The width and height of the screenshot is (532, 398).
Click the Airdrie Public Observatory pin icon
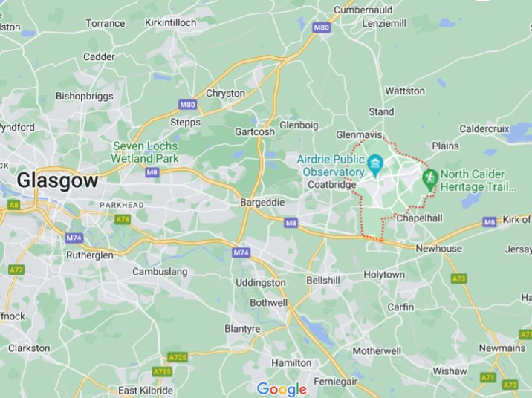[x=375, y=165]
